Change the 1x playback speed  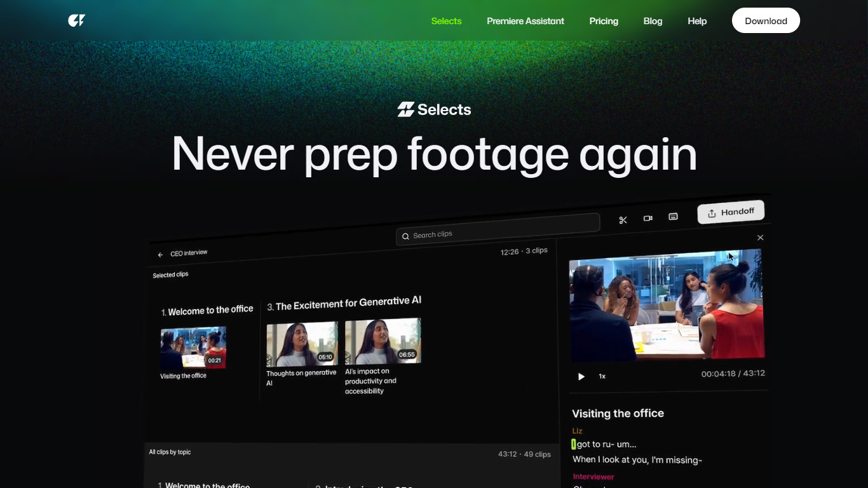(x=602, y=376)
